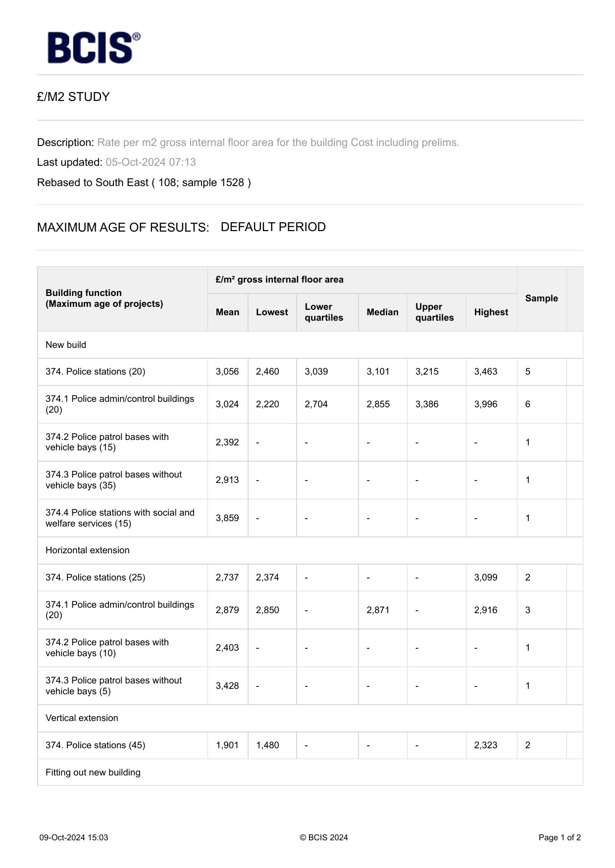
Task: Click the Lower quartiles column header
Action: point(324,312)
